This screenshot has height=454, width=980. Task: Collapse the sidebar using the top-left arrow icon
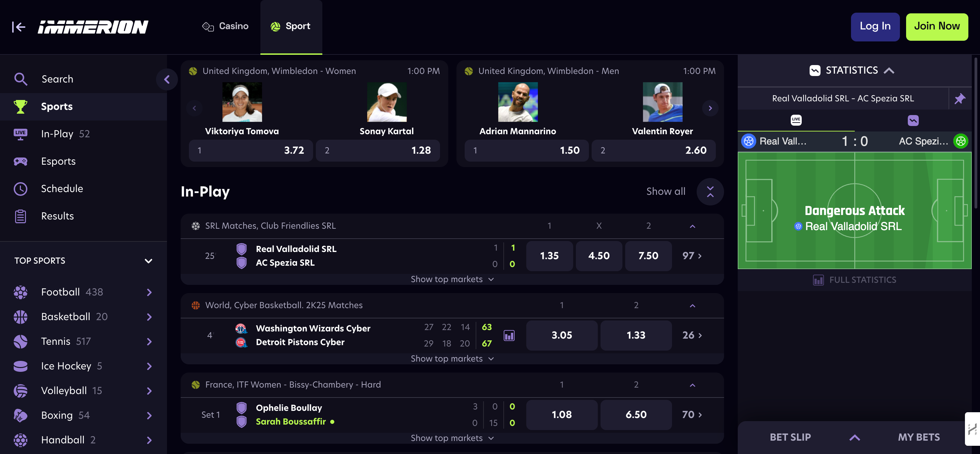tap(18, 27)
